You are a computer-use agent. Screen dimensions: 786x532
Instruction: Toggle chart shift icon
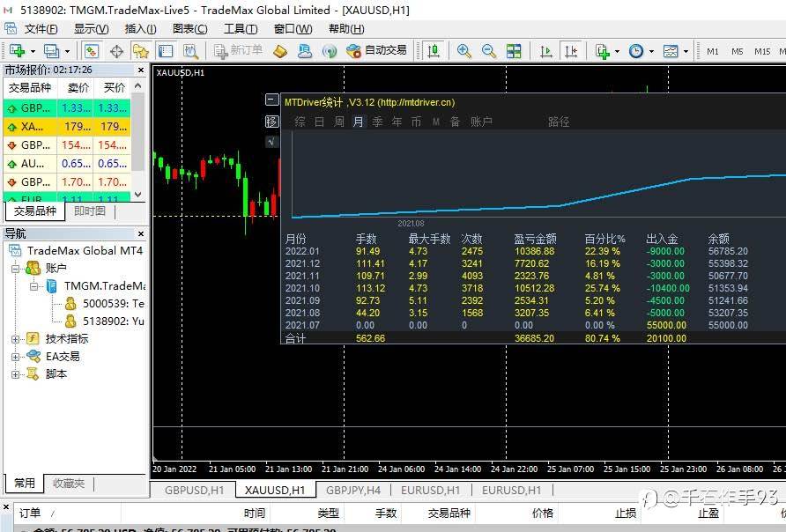(571, 50)
